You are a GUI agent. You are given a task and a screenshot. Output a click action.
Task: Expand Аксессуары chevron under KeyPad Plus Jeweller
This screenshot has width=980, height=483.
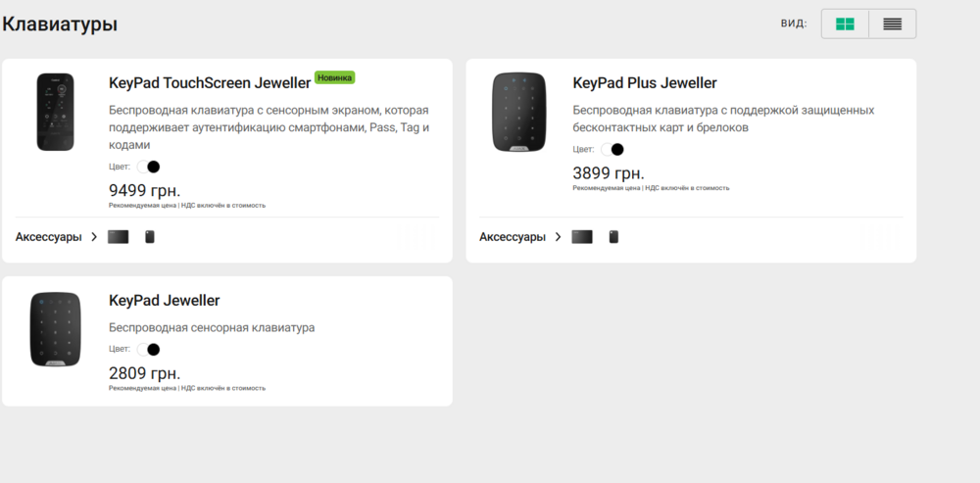[558, 237]
